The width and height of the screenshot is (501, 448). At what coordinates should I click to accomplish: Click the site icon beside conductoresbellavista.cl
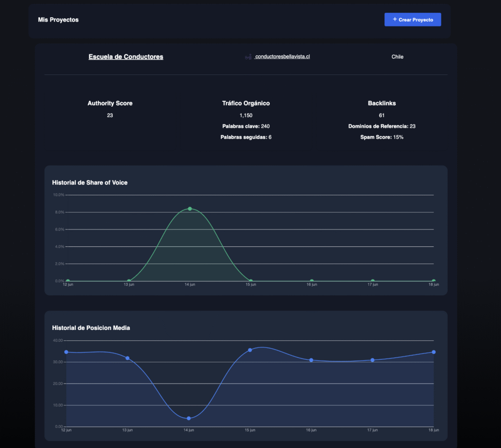tap(248, 57)
